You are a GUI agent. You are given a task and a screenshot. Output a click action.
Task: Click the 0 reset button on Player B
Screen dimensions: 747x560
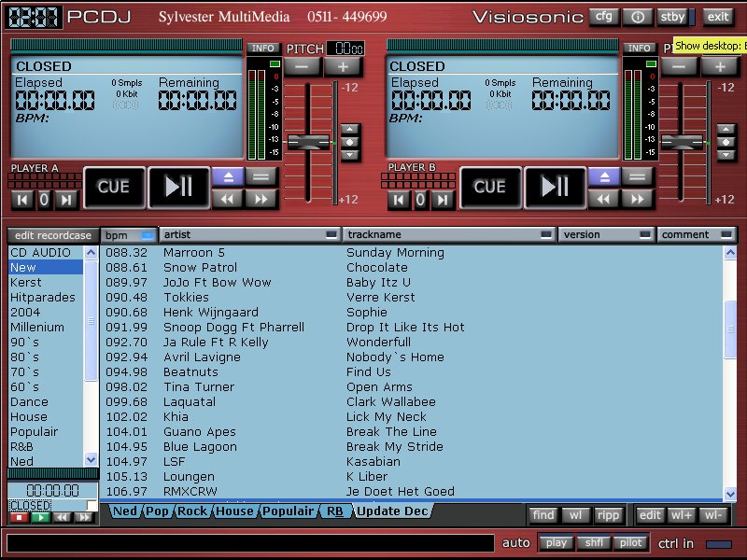[x=420, y=200]
